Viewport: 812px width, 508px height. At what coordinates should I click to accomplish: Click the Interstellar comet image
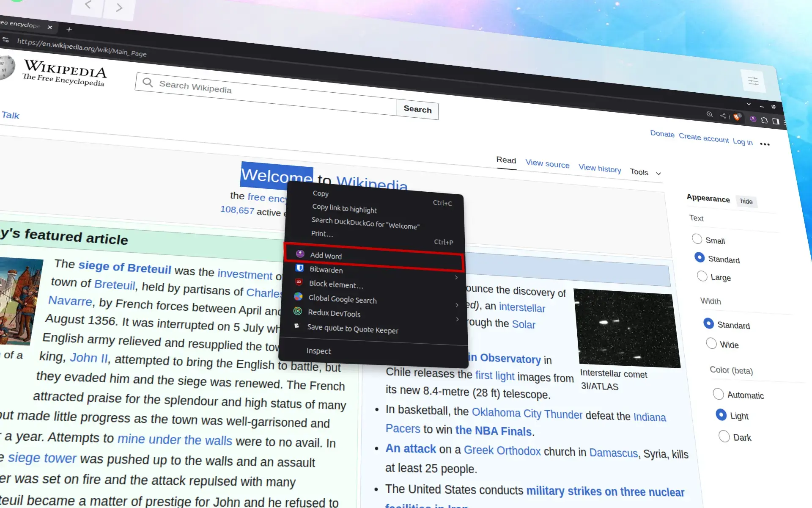627,328
